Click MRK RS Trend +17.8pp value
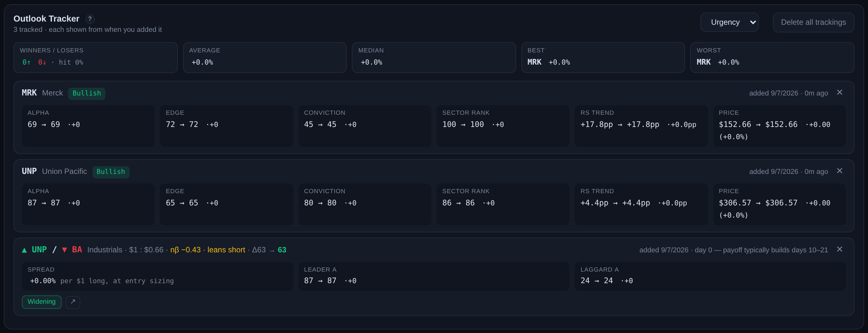This screenshot has width=868, height=333. [620, 124]
